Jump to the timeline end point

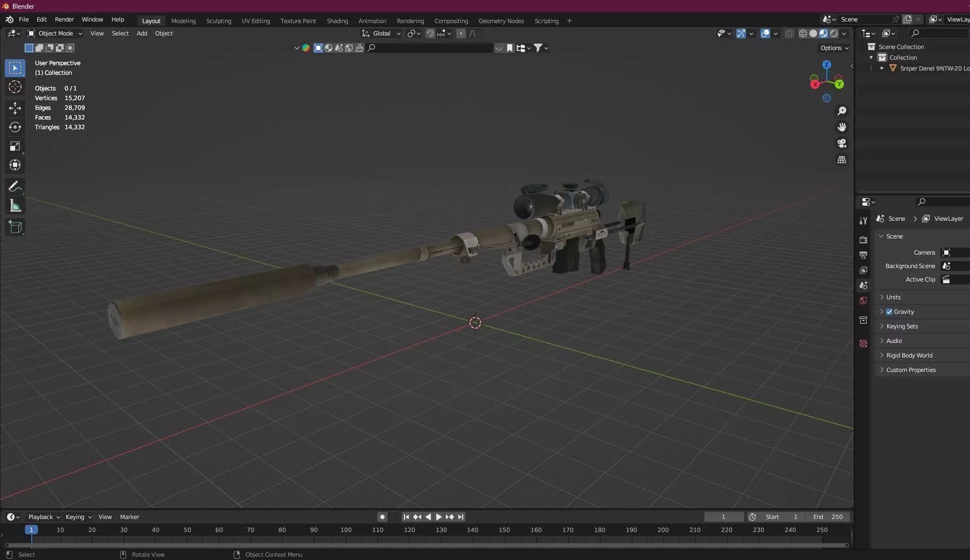460,517
